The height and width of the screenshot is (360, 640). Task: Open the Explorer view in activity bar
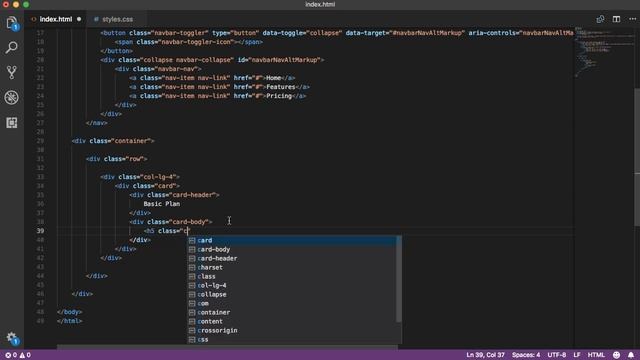click(12, 23)
